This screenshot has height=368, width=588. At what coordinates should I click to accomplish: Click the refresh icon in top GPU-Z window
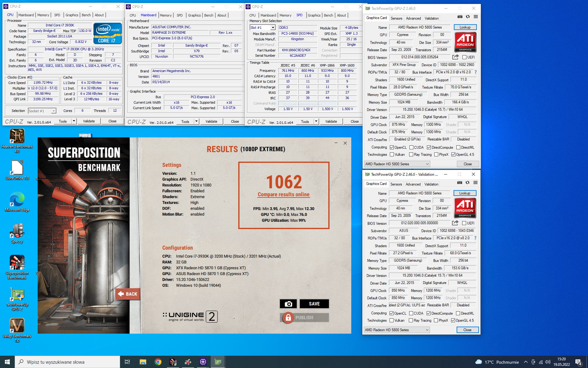(468, 17)
